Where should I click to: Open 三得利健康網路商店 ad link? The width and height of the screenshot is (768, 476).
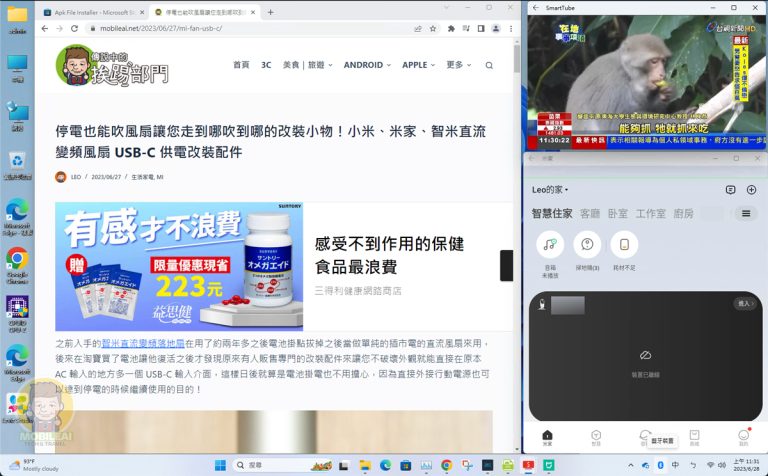pyautogui.click(x=358, y=291)
